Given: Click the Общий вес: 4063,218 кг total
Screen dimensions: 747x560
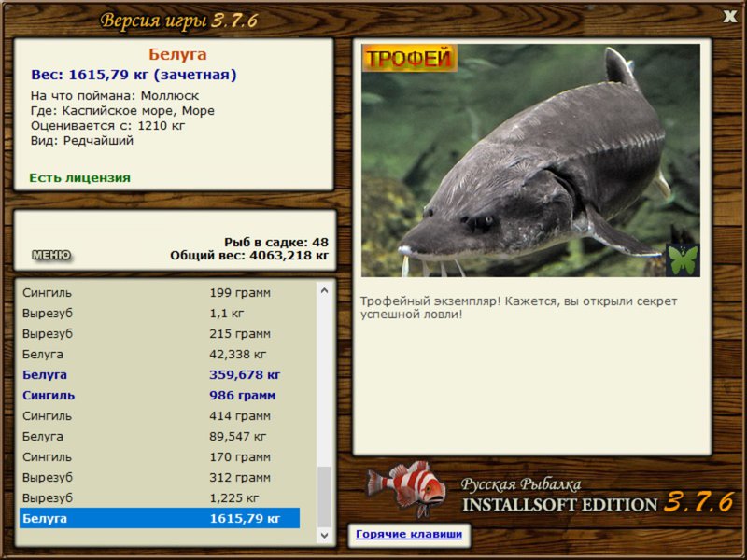Looking at the screenshot, I should click(x=249, y=256).
